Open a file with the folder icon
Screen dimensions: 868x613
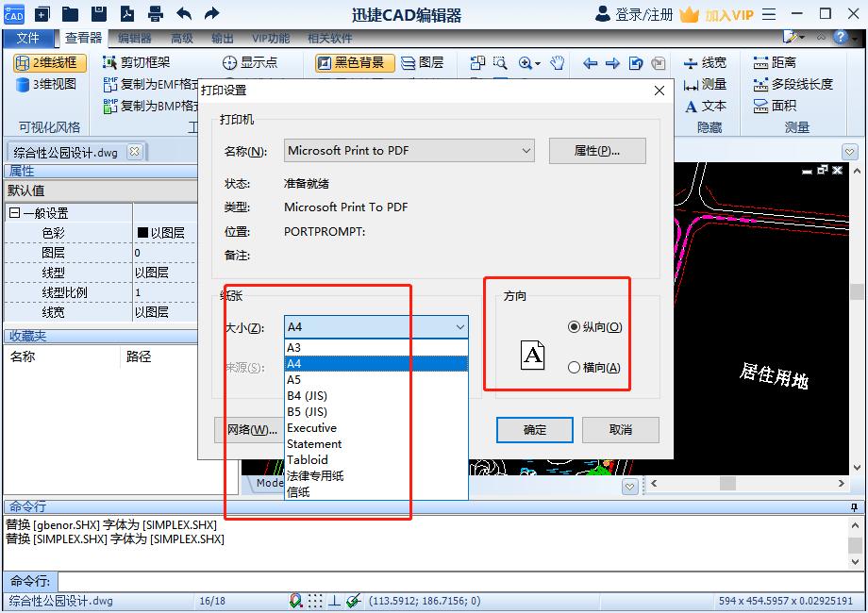[x=70, y=14]
